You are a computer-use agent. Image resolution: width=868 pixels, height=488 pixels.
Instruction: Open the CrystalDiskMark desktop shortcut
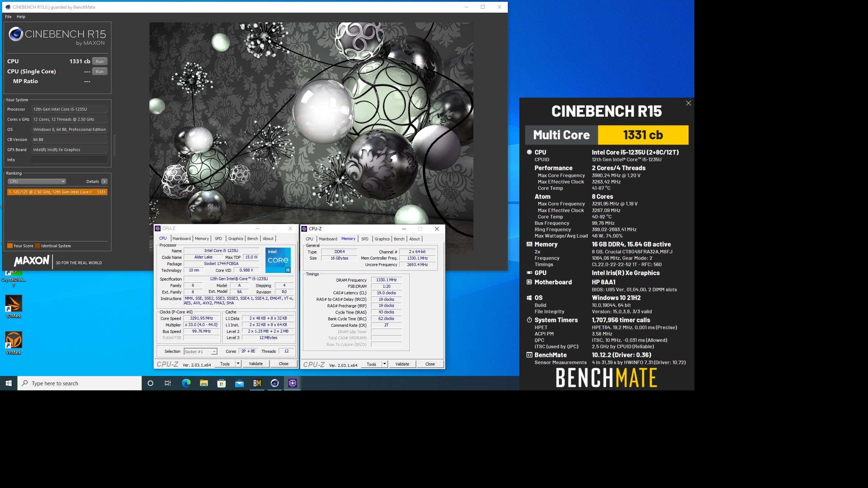[x=13, y=278]
